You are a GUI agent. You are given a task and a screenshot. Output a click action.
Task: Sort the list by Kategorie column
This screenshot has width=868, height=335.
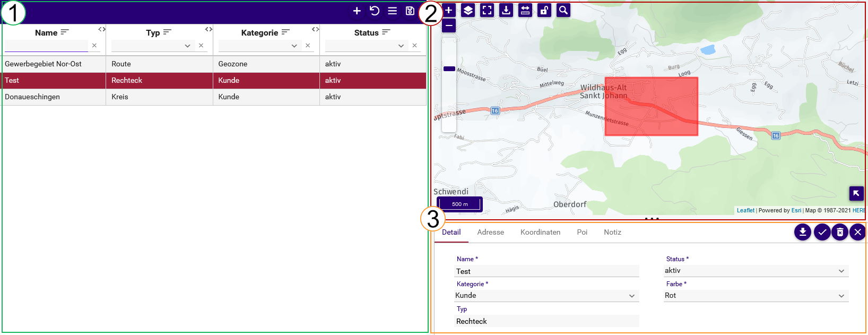285,32
